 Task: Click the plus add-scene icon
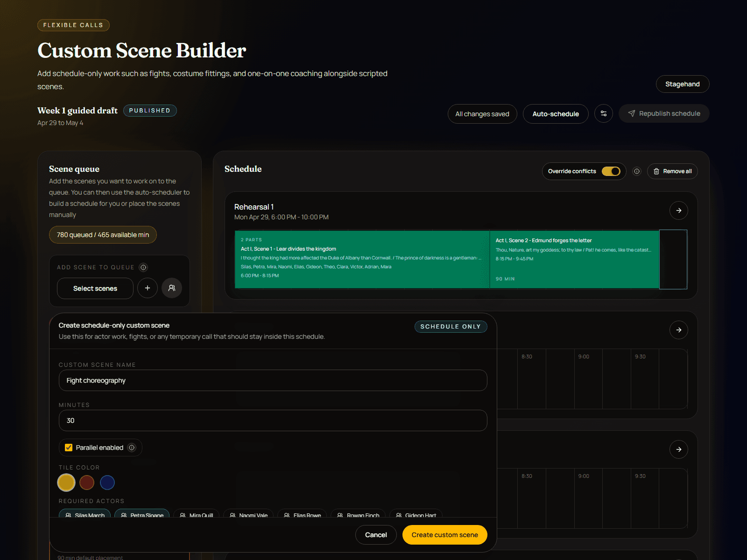(x=148, y=288)
